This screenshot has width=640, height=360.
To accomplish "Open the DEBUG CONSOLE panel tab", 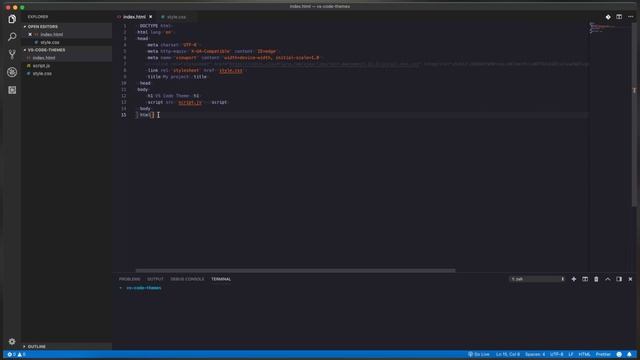I will tap(187, 279).
